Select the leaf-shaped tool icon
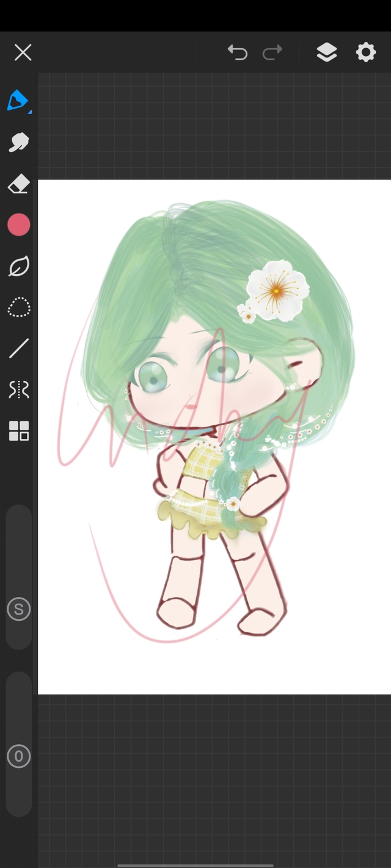Viewport: 391px width, 868px height. (18, 267)
